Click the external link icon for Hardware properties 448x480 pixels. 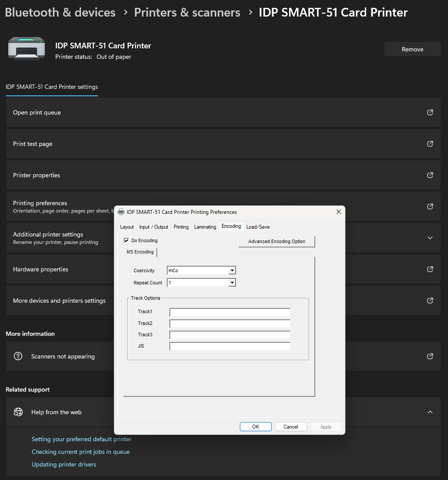coord(430,269)
